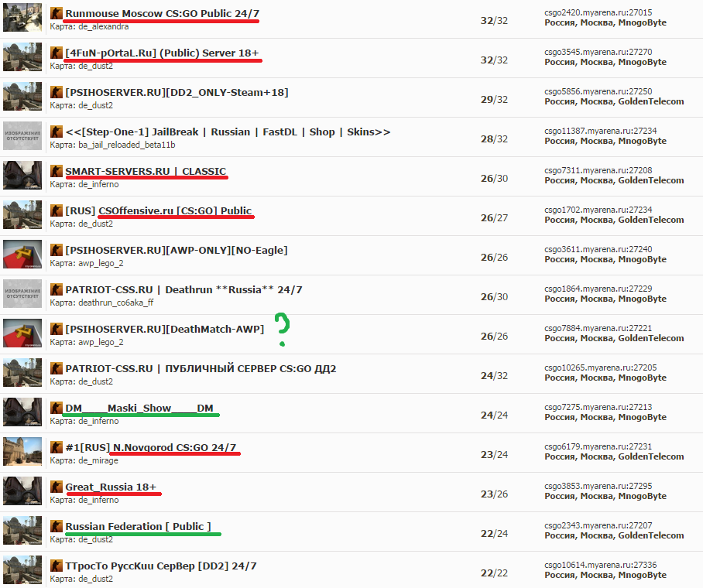Click game icon beside PATRIOT-CSS.RU ПУБЛИЧНЫЙ СЕРВЕР
Screen dimensions: 703x588
57,368
